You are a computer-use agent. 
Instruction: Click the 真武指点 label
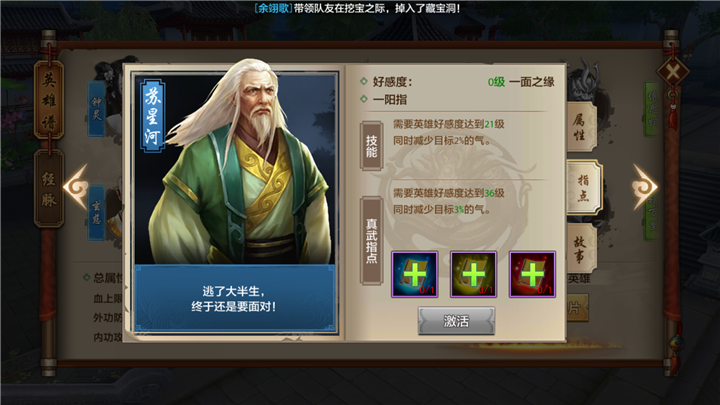click(x=371, y=241)
